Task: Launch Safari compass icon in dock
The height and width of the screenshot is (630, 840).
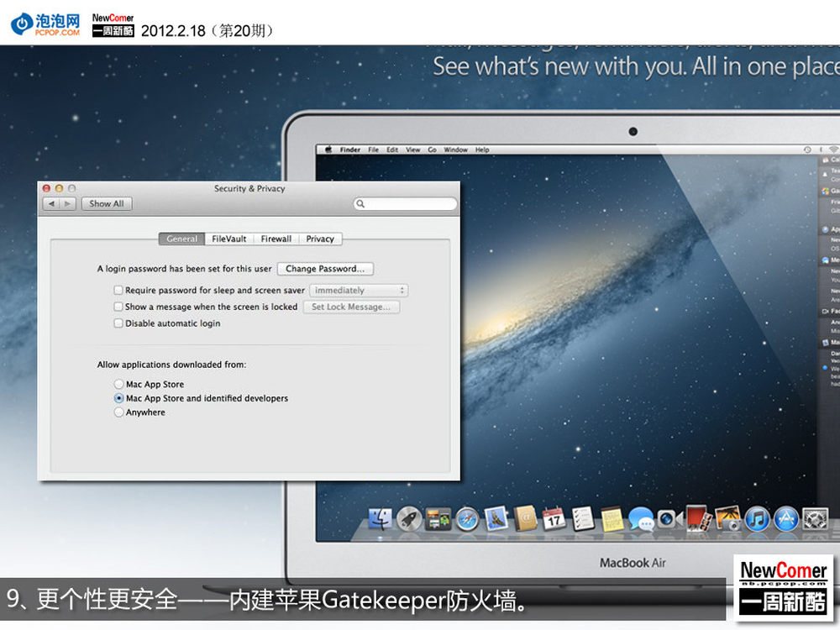Action: (x=467, y=519)
